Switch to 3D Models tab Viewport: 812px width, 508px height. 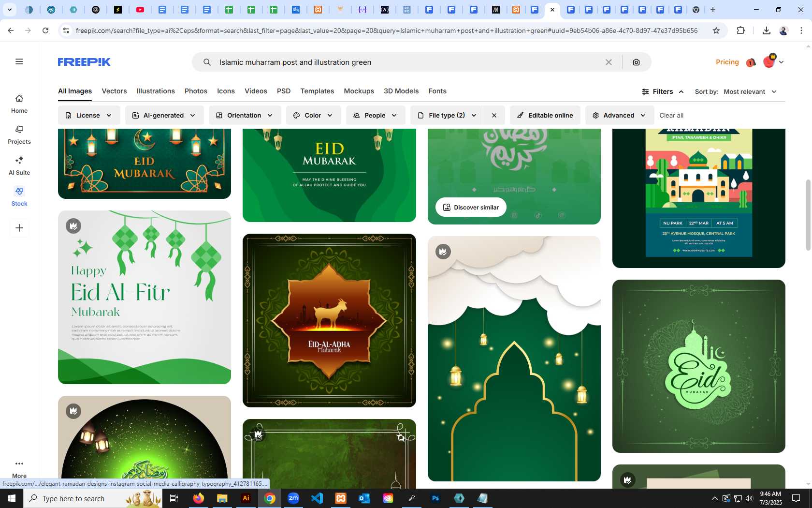click(x=401, y=91)
